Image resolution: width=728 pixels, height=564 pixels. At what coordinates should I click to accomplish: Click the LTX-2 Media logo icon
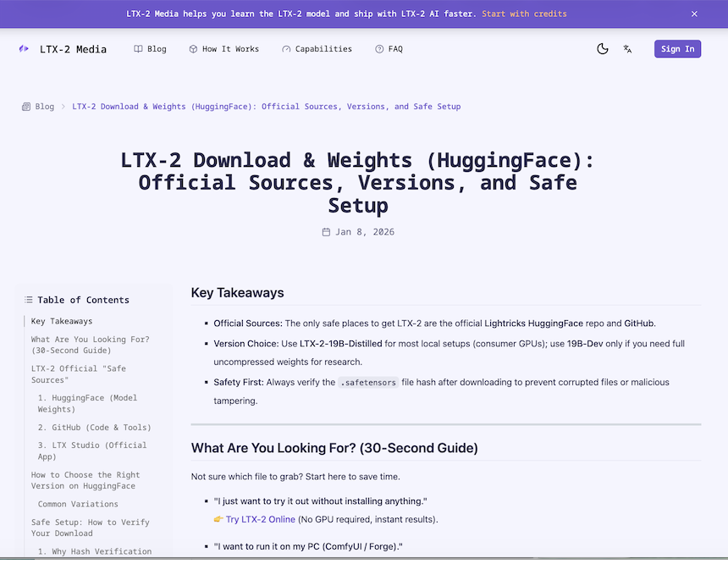pos(24,49)
